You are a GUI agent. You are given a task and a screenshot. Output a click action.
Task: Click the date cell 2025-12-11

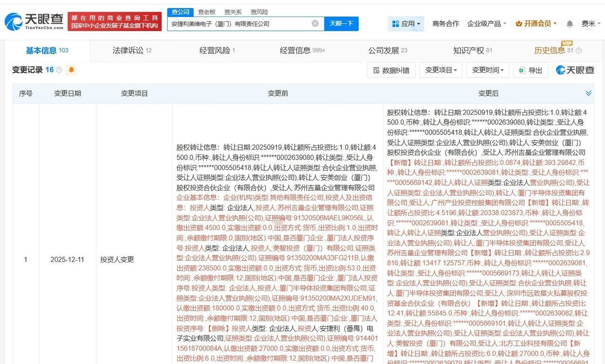68,260
